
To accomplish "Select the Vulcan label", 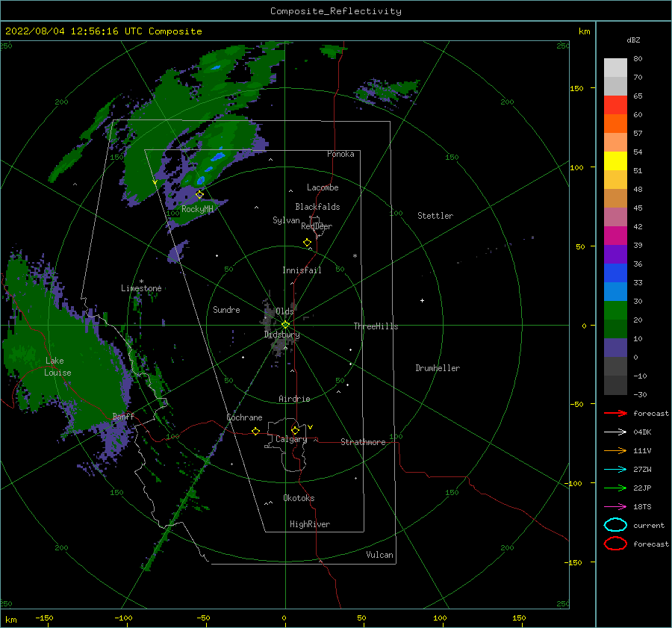I will (x=380, y=555).
